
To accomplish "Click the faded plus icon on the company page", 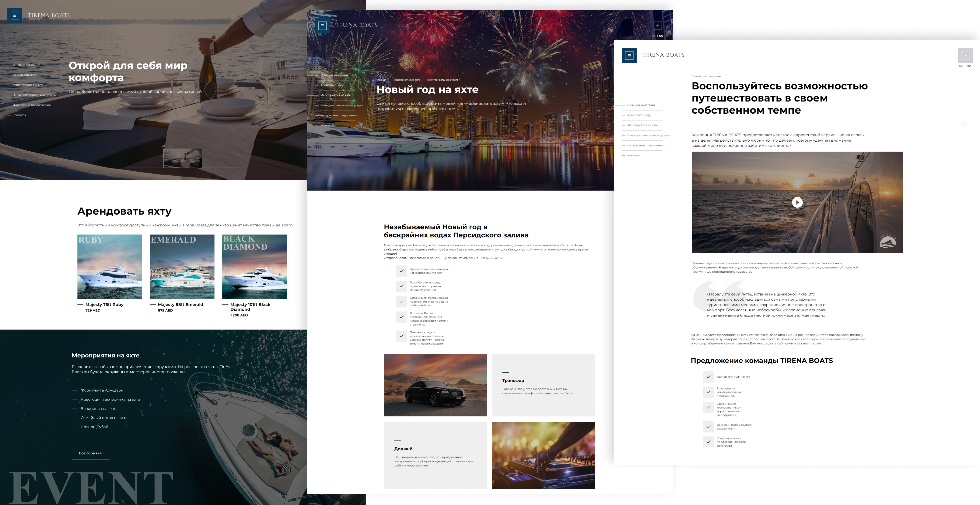I will tap(965, 56).
